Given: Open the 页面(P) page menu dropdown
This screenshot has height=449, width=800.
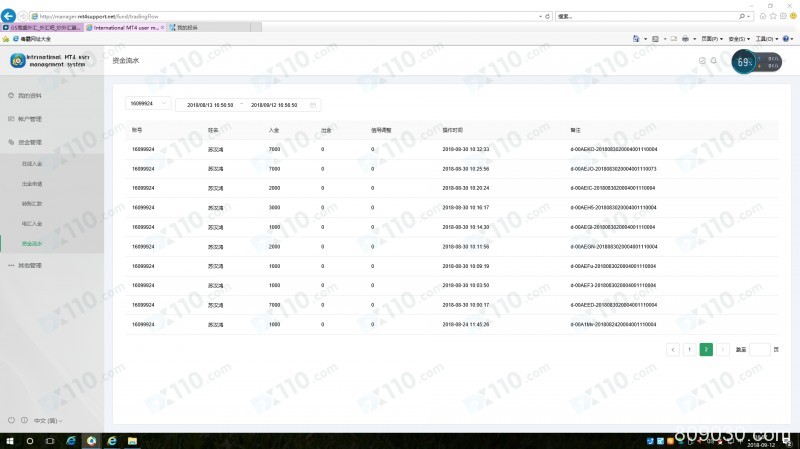Looking at the screenshot, I should click(x=712, y=39).
